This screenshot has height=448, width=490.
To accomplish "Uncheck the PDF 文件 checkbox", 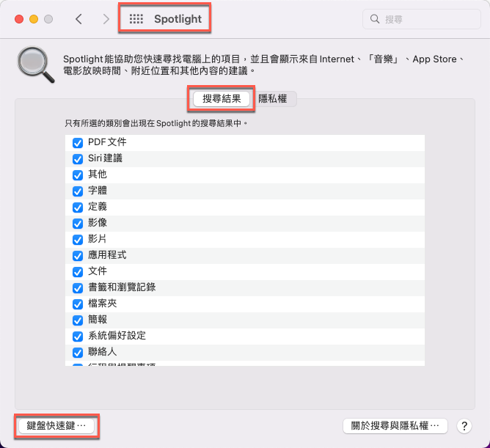I will tap(78, 143).
